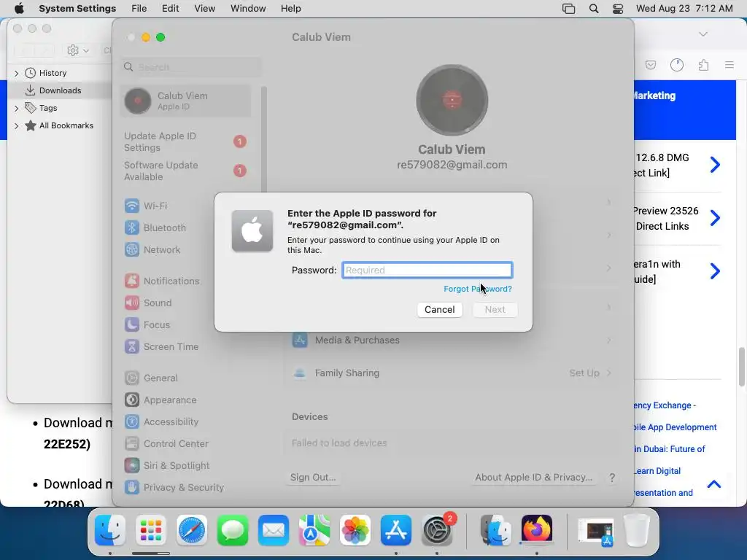Click About Apple ID & Privacy button
The width and height of the screenshot is (747, 560).
(x=533, y=477)
